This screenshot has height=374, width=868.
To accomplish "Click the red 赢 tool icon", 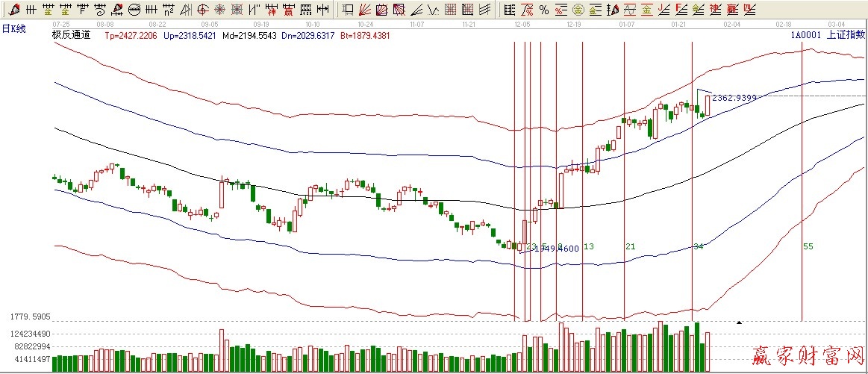I will point(288,10).
